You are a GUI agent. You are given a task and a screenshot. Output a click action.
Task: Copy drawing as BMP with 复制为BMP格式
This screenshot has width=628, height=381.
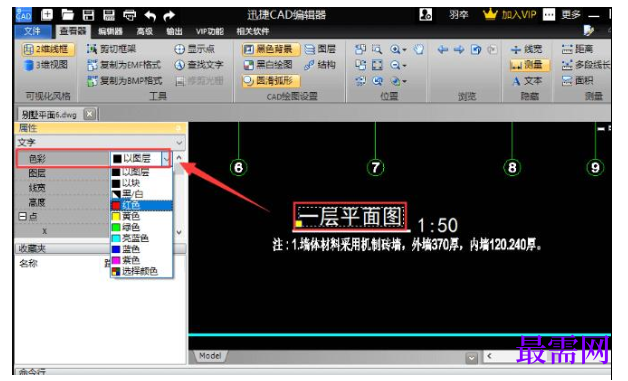[125, 81]
